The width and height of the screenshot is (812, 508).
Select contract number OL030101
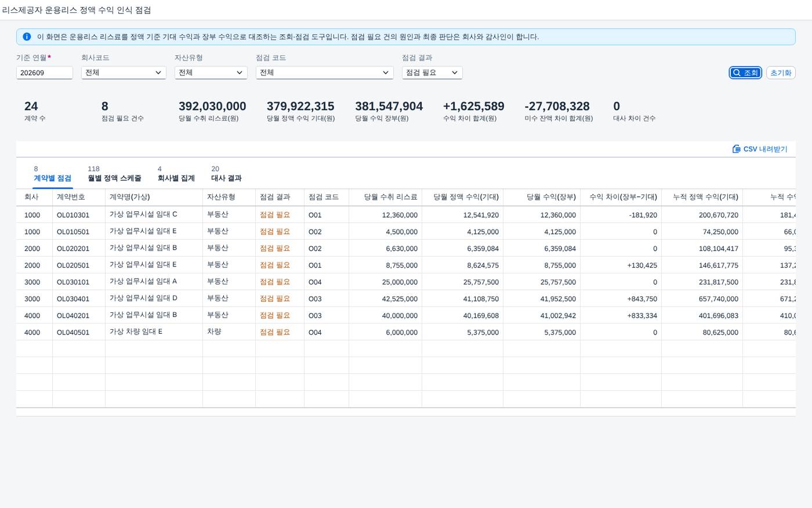pos(73,282)
